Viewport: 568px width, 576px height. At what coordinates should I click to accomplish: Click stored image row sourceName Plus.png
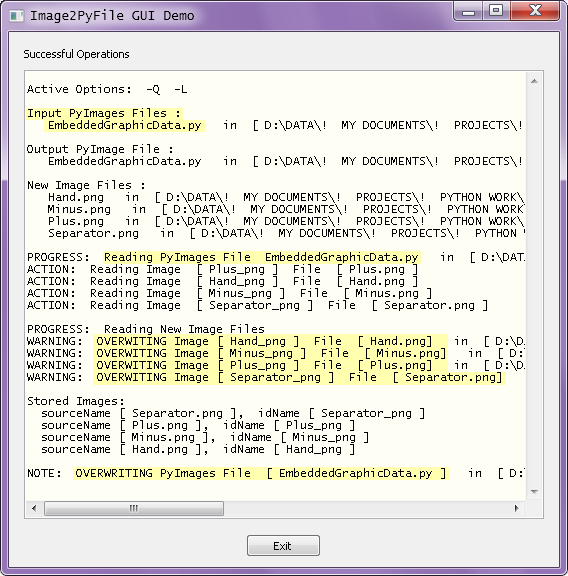pyautogui.click(x=198, y=425)
